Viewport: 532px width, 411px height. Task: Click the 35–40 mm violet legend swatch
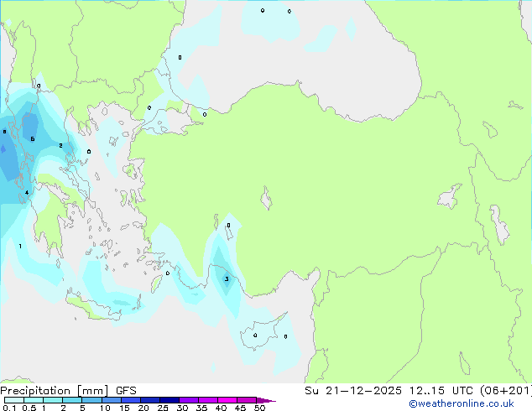(x=208, y=400)
